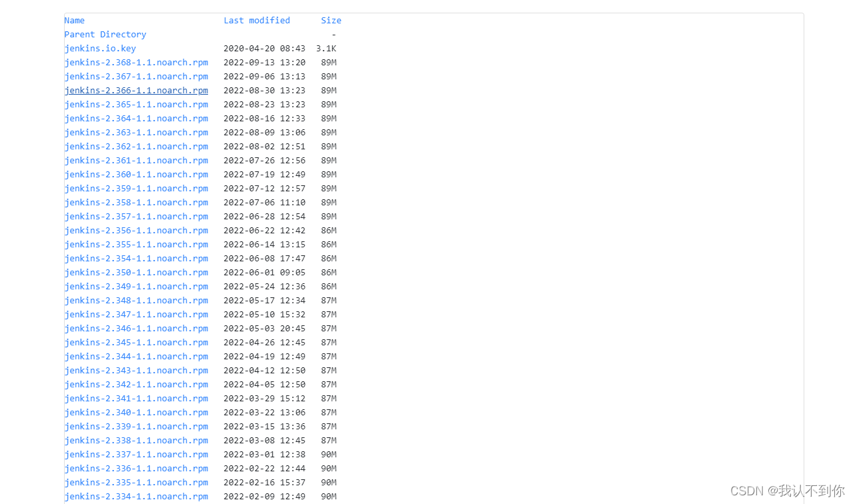Open jenkins-2.361-1.1.noarch.rpm

pyautogui.click(x=136, y=161)
